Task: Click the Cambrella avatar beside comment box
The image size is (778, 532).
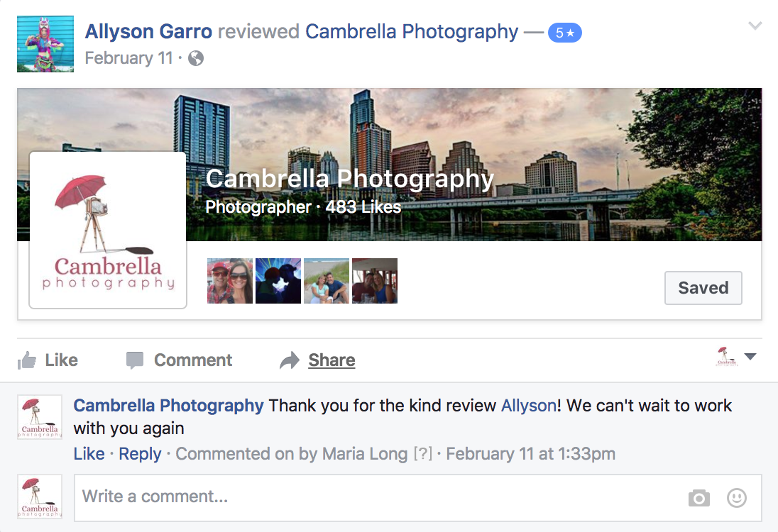Action: [40, 497]
